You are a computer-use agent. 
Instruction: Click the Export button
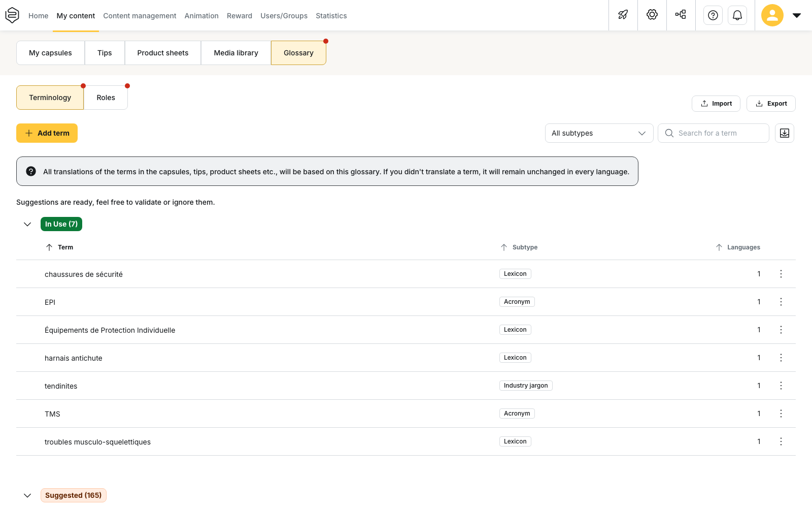click(x=771, y=104)
